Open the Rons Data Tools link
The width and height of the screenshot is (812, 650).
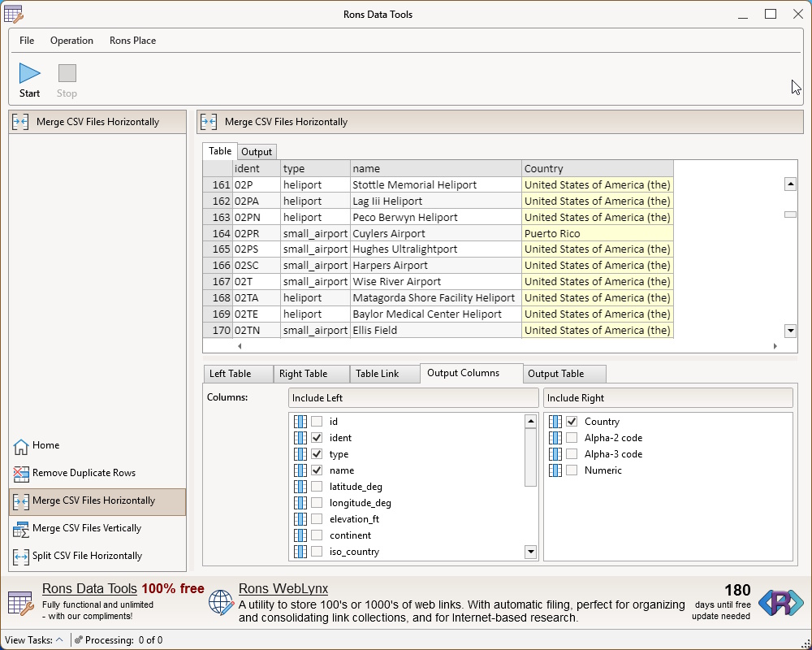pos(89,589)
